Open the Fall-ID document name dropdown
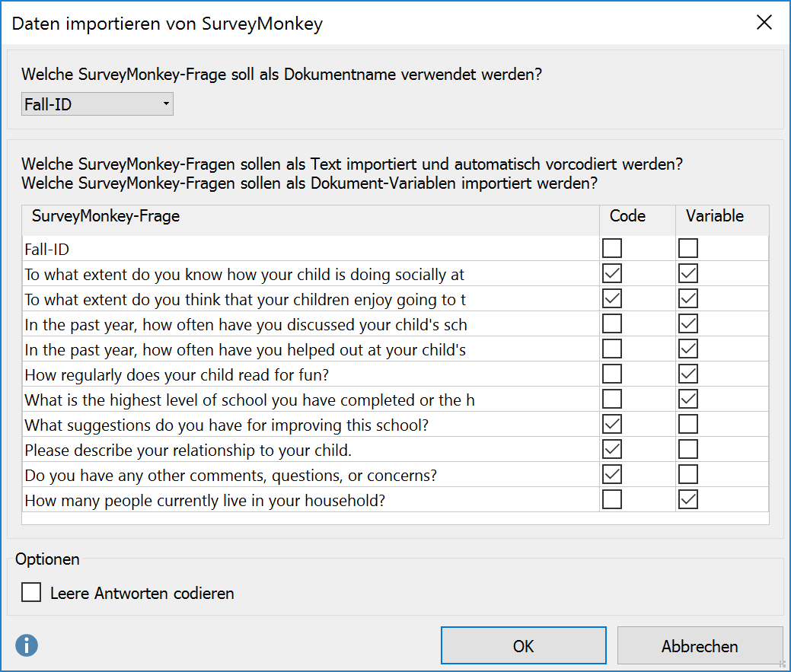791x672 pixels. (97, 104)
